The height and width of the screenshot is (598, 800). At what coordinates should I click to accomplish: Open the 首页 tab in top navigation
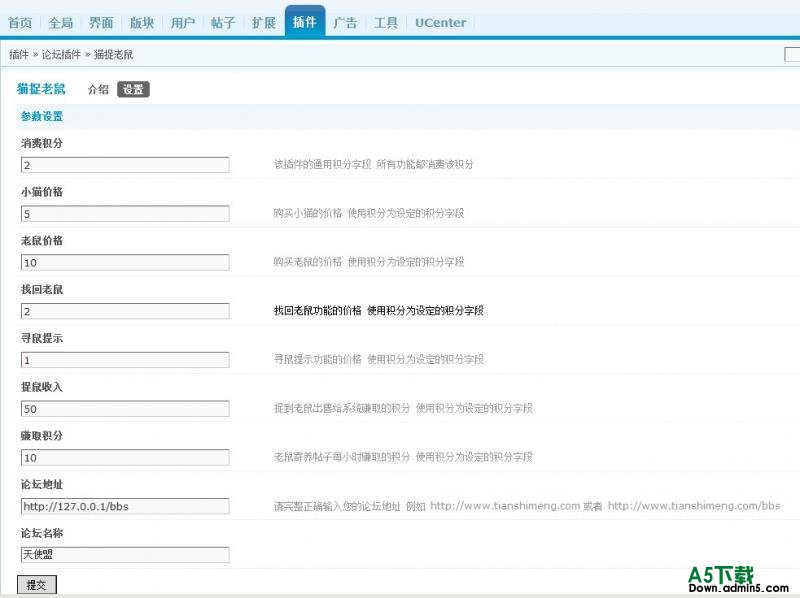click(20, 23)
